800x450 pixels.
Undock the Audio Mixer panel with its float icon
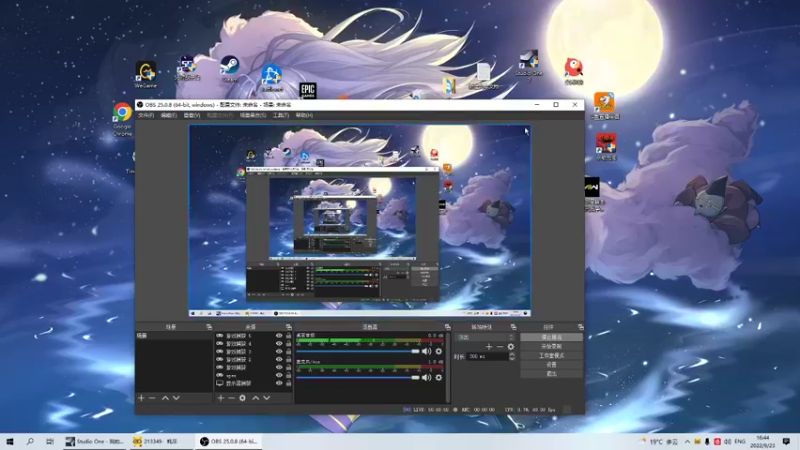447,327
